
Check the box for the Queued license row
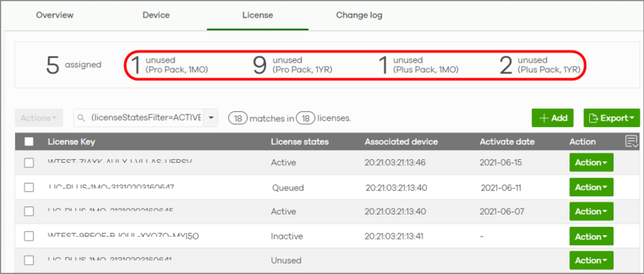click(29, 187)
